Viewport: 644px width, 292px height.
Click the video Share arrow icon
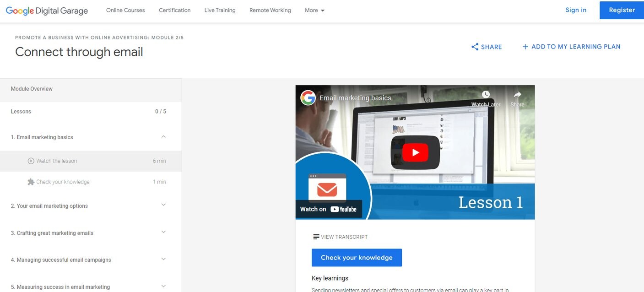(517, 94)
